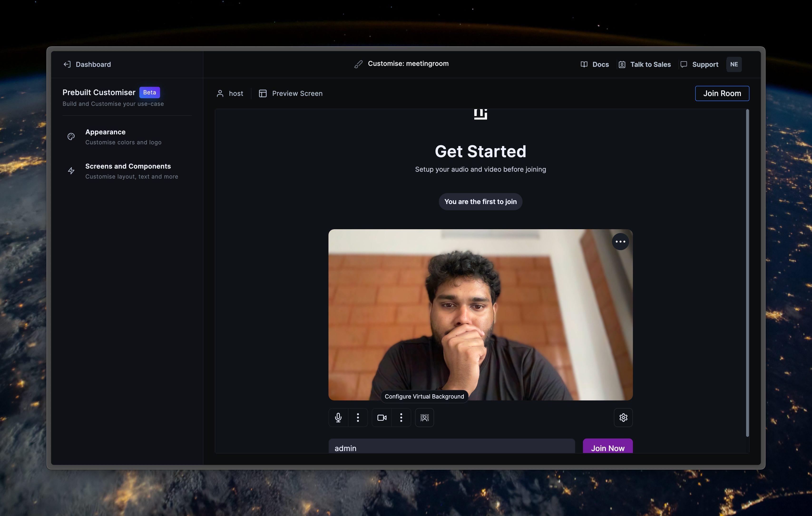The image size is (812, 516).
Task: Toggle the camera video button
Action: (x=382, y=418)
